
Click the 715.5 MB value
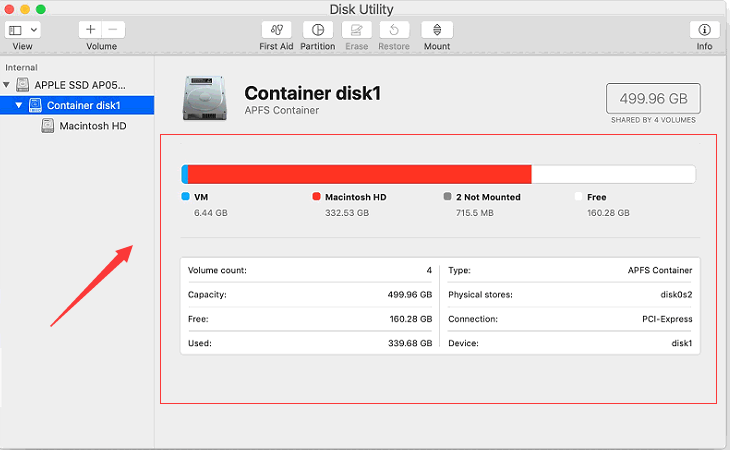475,213
